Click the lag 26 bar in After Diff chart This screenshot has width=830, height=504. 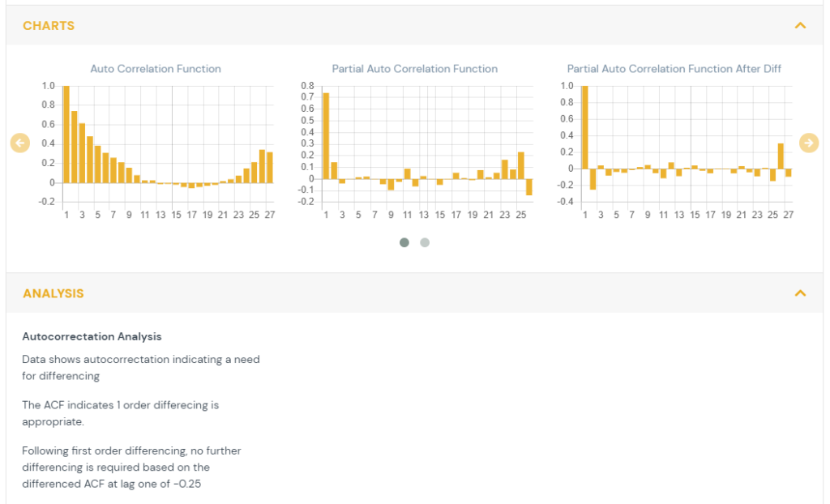click(781, 156)
